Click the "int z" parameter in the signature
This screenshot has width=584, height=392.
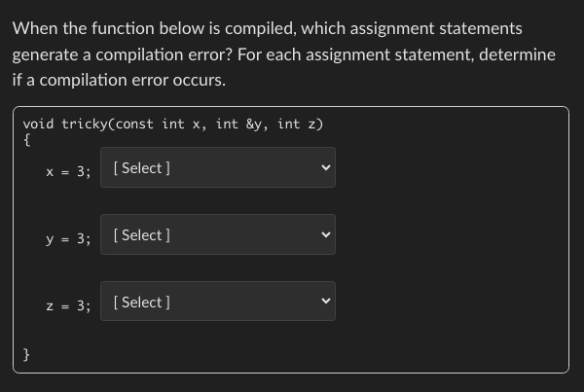297,124
